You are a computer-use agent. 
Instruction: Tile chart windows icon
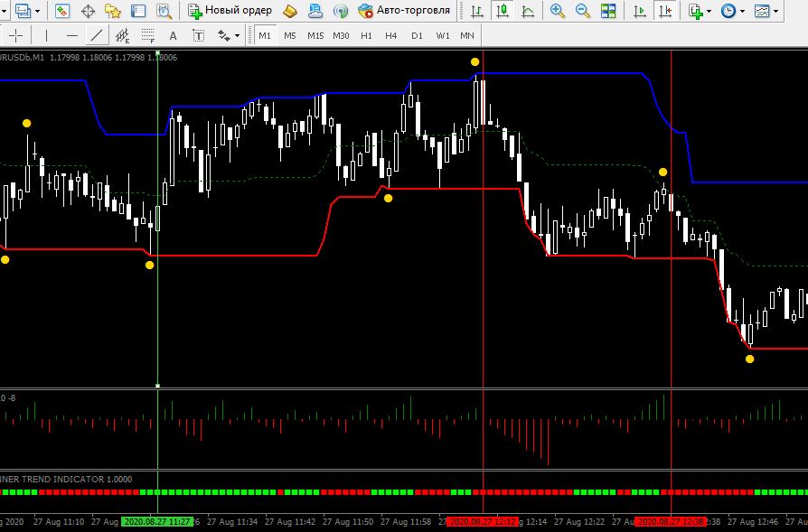pos(608,10)
